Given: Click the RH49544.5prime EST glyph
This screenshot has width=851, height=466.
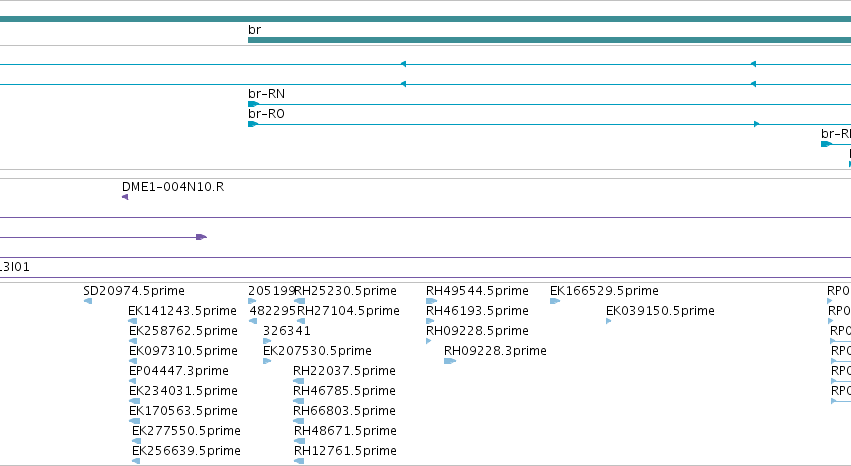Looking at the screenshot, I should click(x=431, y=301).
